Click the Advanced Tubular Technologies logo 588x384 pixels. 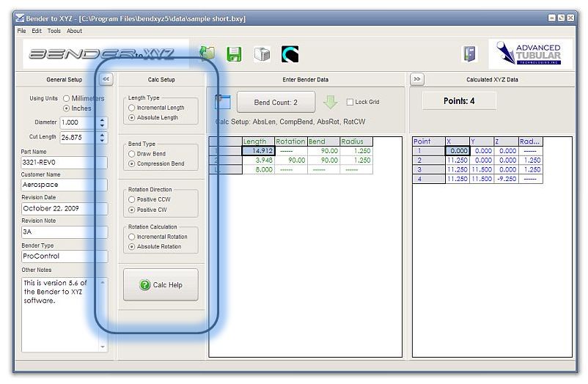pyautogui.click(x=526, y=53)
